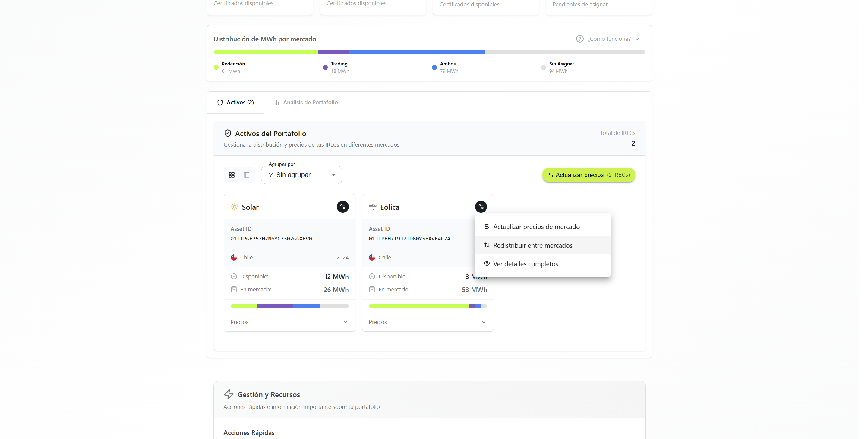Image resolution: width=868 pixels, height=439 pixels.
Task: Click the Solar card distribution bar
Action: [289, 306]
